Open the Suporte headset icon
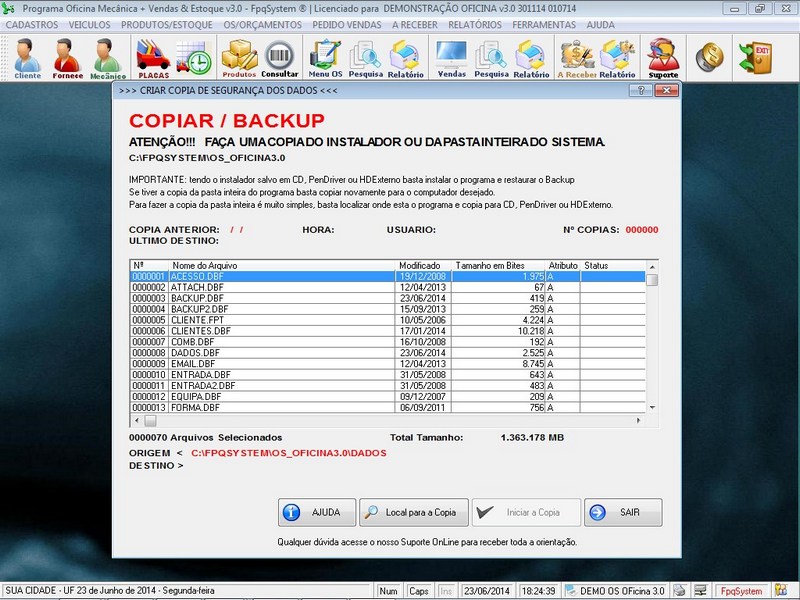This screenshot has width=800, height=600. coord(663,58)
